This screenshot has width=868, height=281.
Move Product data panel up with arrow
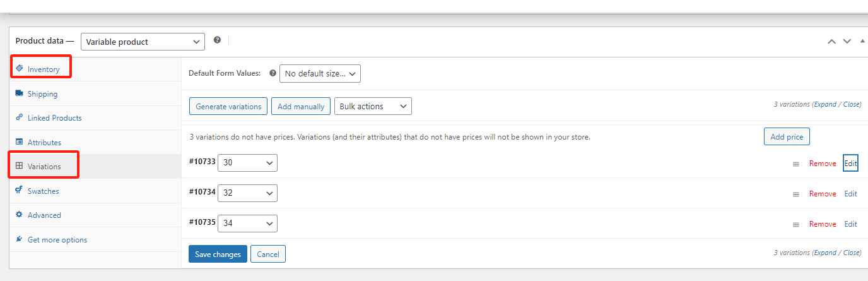831,42
